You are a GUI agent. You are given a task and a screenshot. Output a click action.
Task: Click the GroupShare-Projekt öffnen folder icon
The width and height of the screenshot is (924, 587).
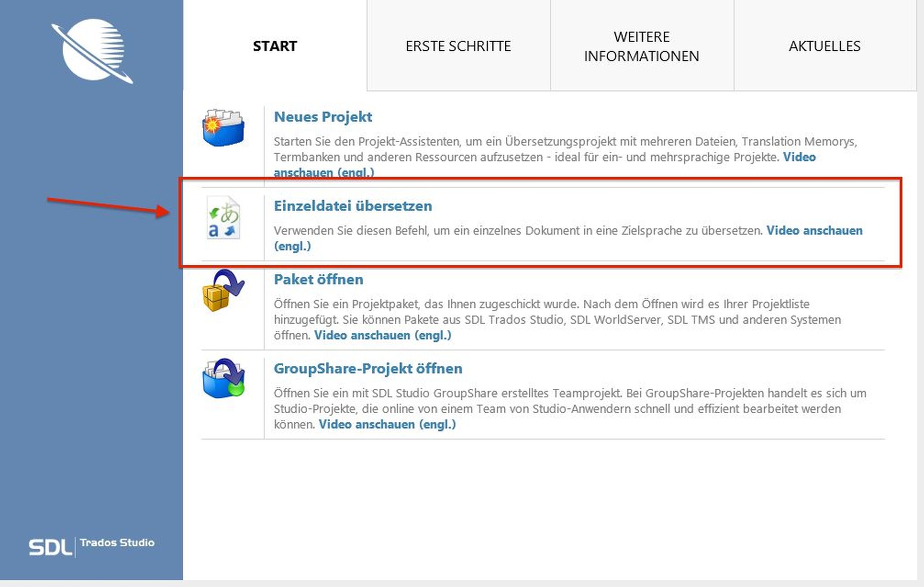pos(223,378)
